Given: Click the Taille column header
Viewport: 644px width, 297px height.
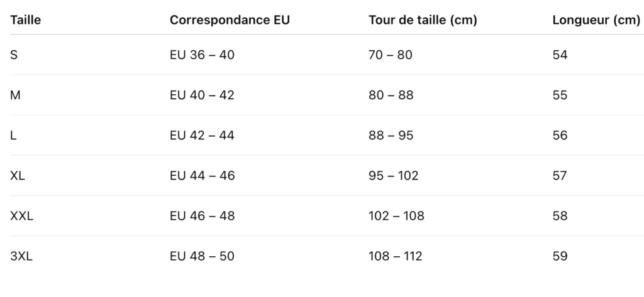Looking at the screenshot, I should point(26,19).
